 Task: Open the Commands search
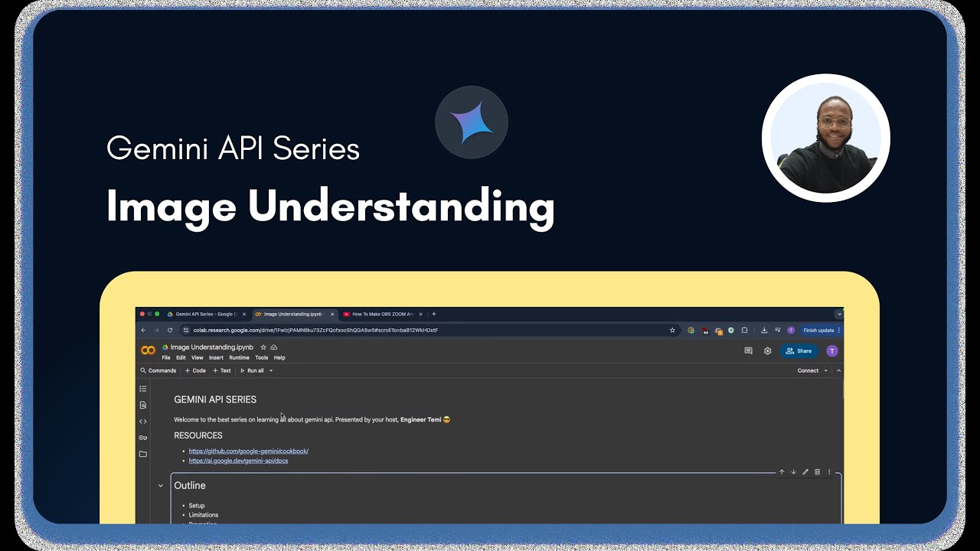point(158,371)
